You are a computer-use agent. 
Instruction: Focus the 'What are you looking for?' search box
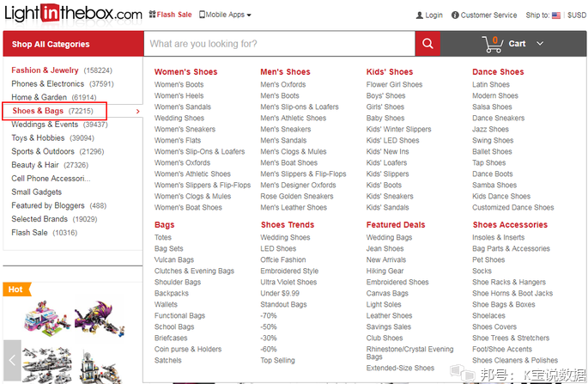(280, 44)
